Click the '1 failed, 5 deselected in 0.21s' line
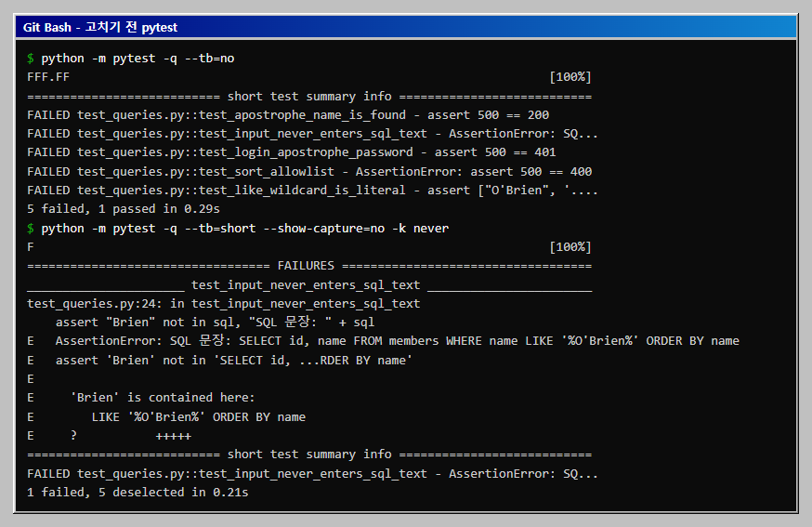Image resolution: width=812 pixels, height=527 pixels. [x=138, y=493]
